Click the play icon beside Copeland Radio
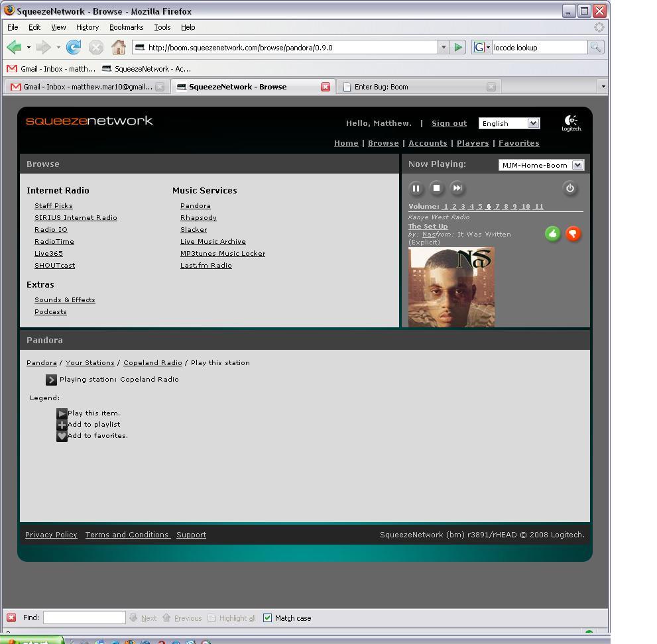The height and width of the screenshot is (644, 657). tap(51, 380)
